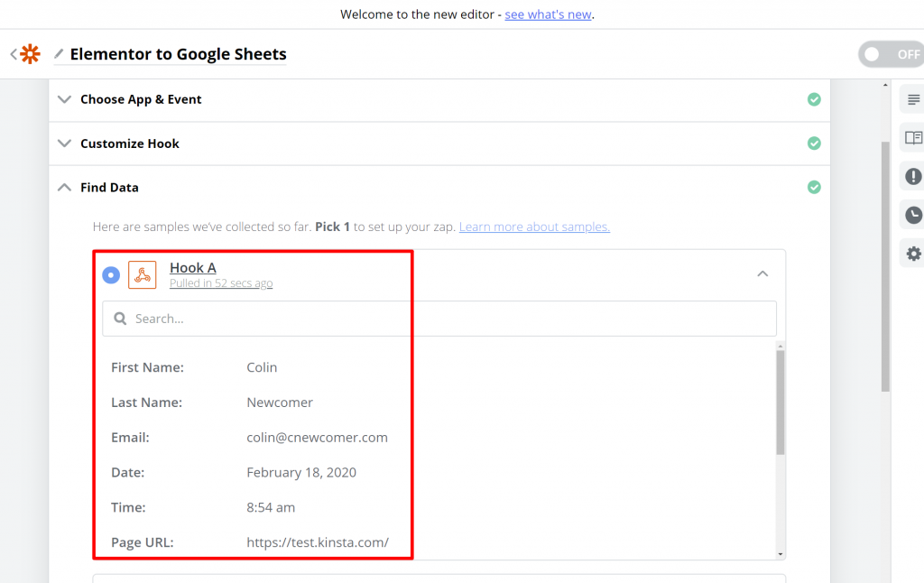
Task: Click the "see what's new" link
Action: coord(549,14)
